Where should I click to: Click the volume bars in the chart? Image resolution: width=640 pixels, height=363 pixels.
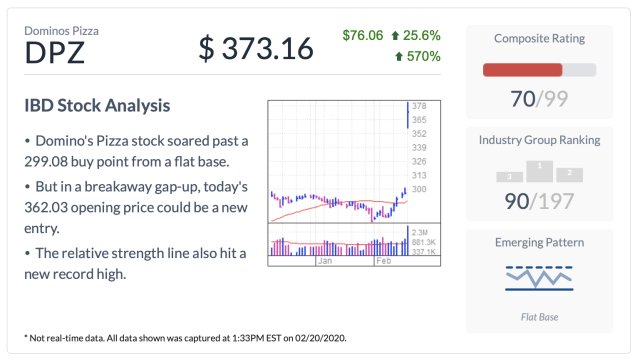coord(339,241)
